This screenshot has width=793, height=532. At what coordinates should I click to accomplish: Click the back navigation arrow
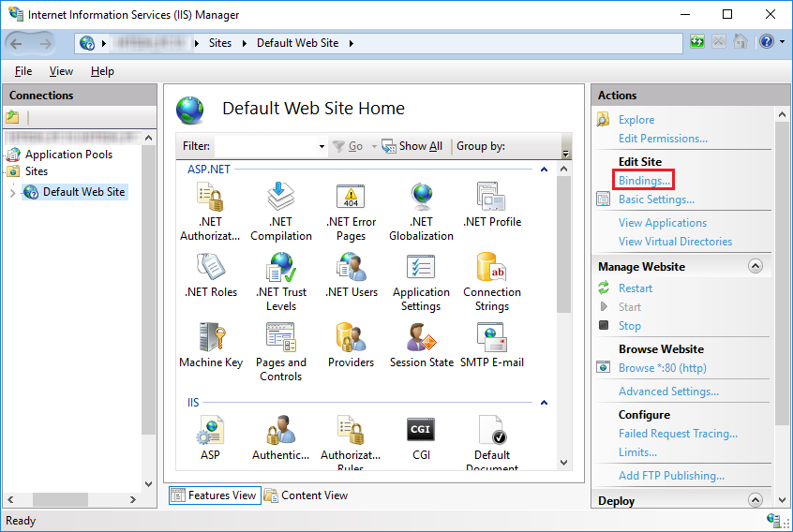16,43
